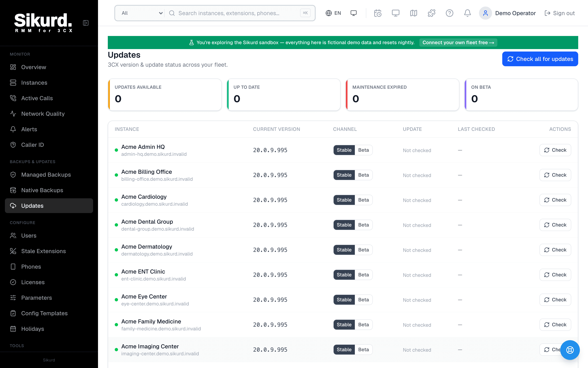Switch Acme Imaging Center channel to Beta
The image size is (588, 368).
click(x=363, y=350)
